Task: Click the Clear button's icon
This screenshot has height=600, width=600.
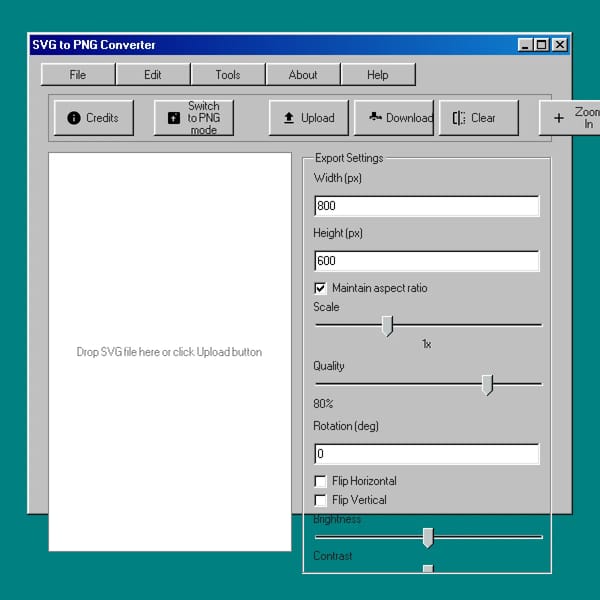Action: pos(459,118)
